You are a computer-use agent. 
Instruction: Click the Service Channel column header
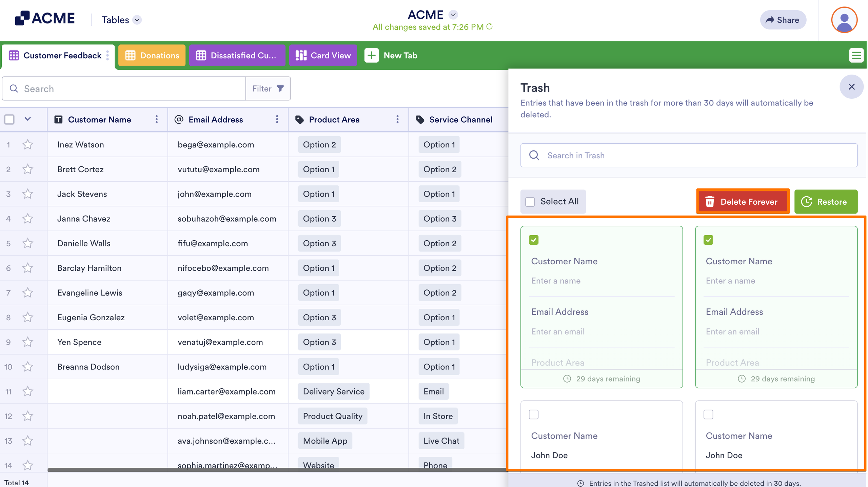(458, 119)
